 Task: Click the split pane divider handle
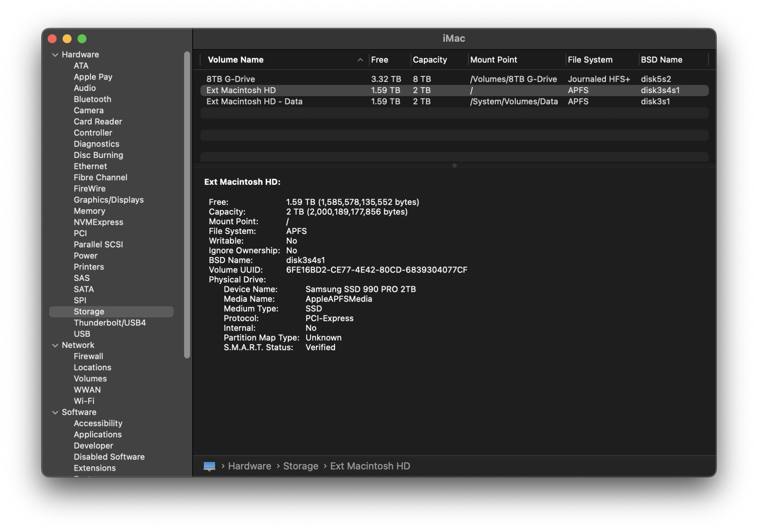454,165
